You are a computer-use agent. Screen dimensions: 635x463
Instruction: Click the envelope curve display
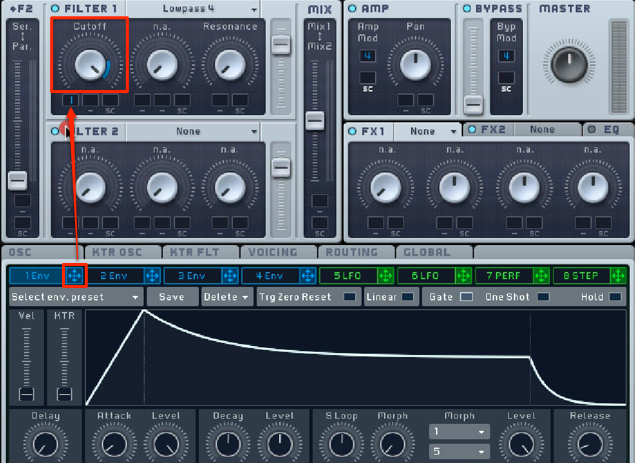click(356, 358)
